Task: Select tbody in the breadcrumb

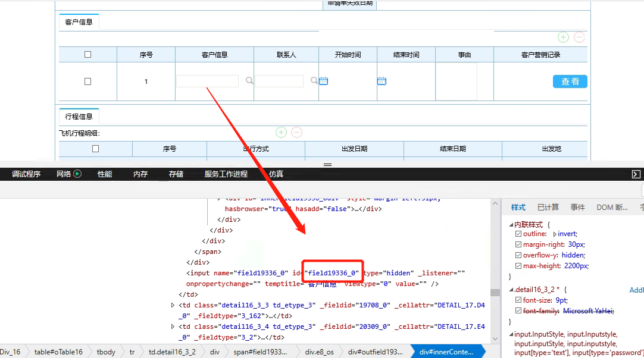Action: point(106,352)
